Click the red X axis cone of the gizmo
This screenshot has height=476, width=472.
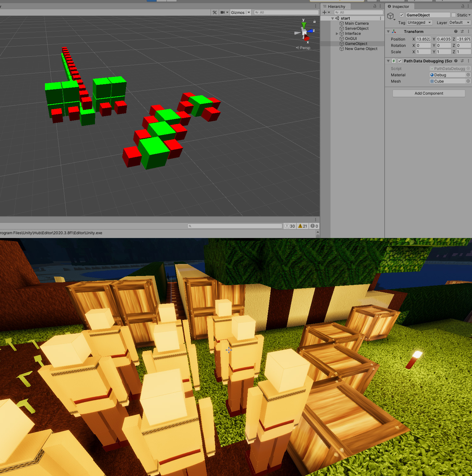click(306, 39)
